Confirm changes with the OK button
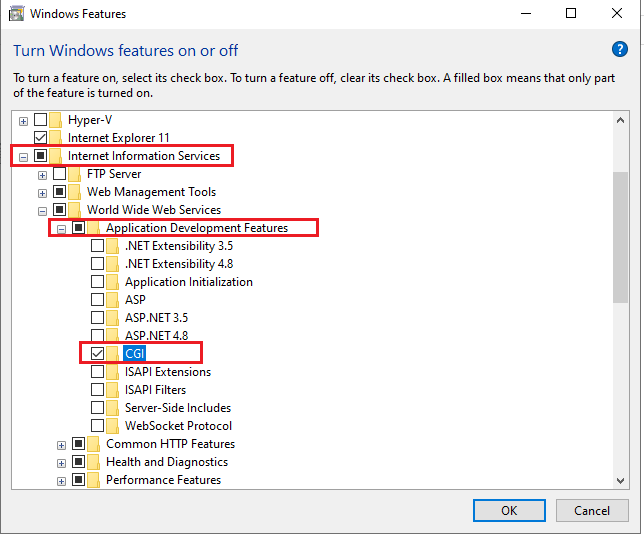The height and width of the screenshot is (536, 644). pyautogui.click(x=509, y=511)
